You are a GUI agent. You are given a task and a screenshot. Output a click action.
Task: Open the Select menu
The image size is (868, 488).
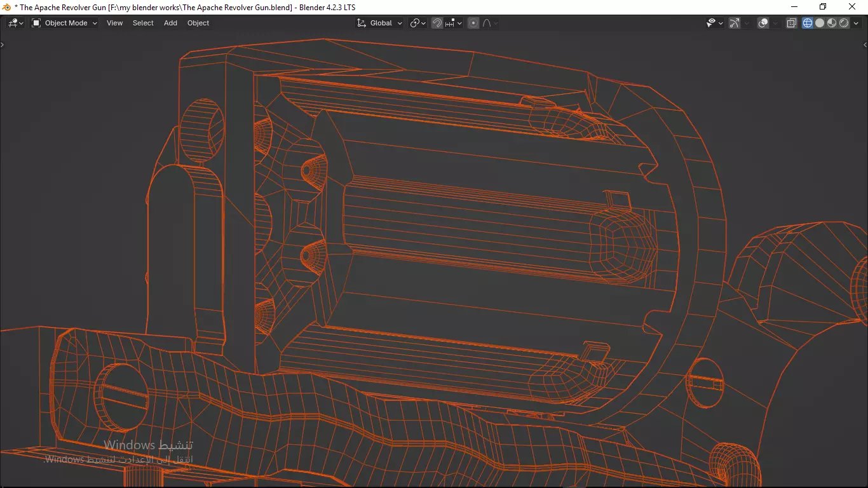(143, 23)
